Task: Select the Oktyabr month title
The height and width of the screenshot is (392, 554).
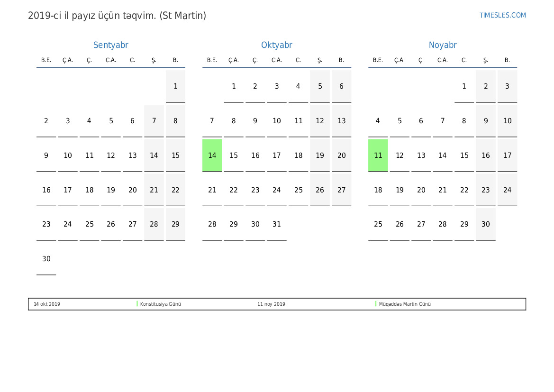Action: [x=276, y=45]
